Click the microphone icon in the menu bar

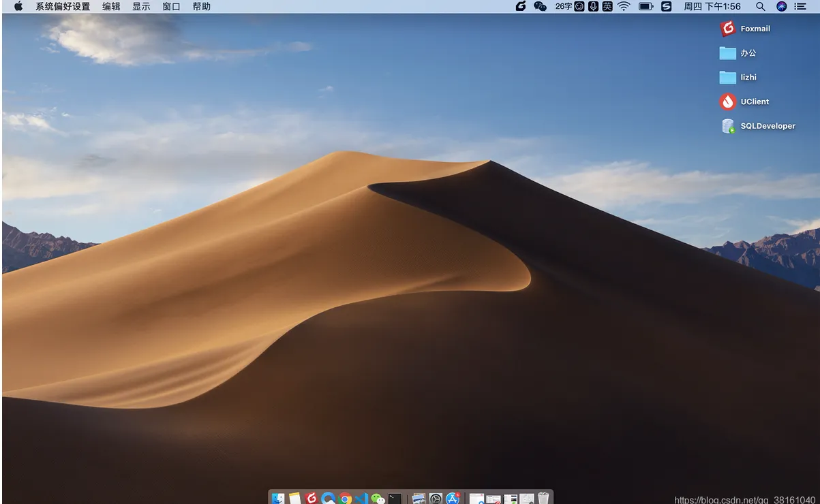coord(594,6)
